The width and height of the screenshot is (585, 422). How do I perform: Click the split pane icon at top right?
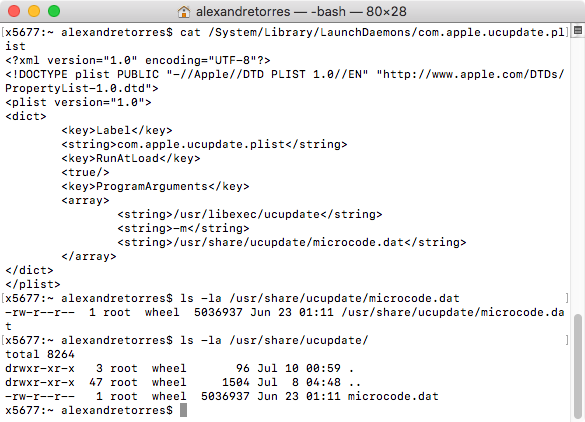click(x=578, y=30)
